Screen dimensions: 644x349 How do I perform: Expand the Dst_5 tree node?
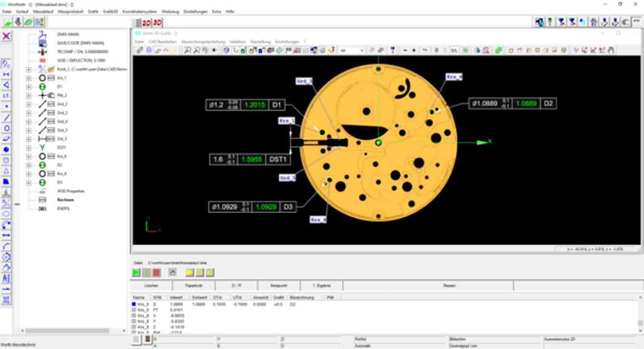coord(28,139)
